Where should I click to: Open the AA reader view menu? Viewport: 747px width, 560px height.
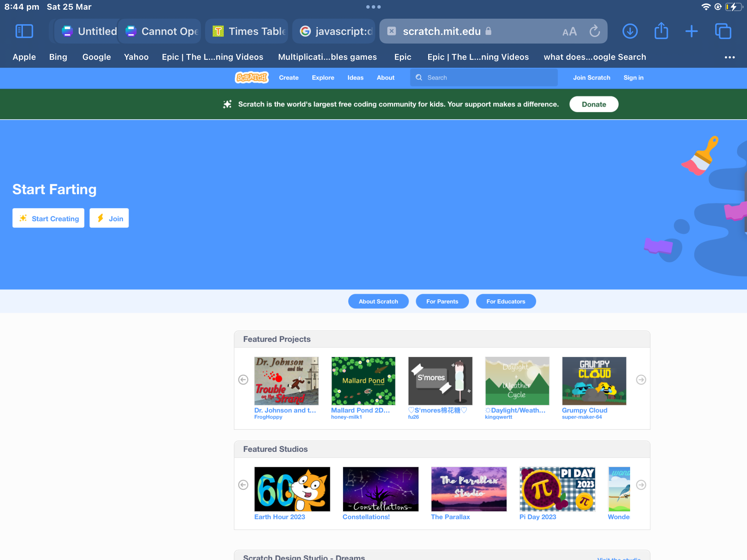pos(569,32)
